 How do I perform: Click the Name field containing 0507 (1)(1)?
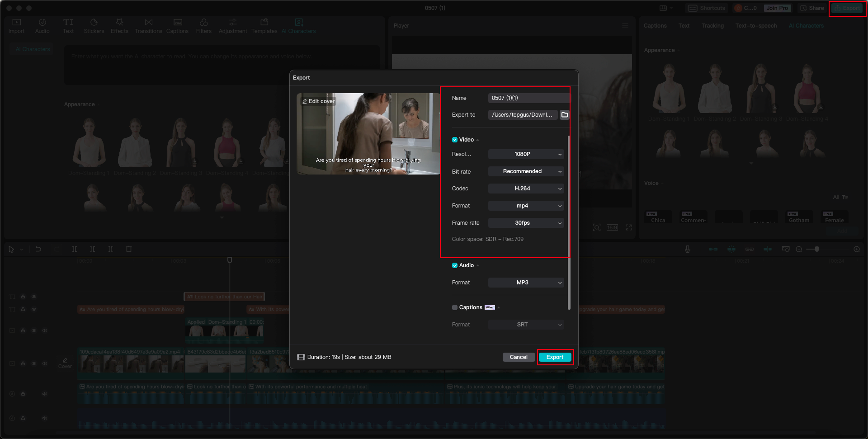point(528,98)
